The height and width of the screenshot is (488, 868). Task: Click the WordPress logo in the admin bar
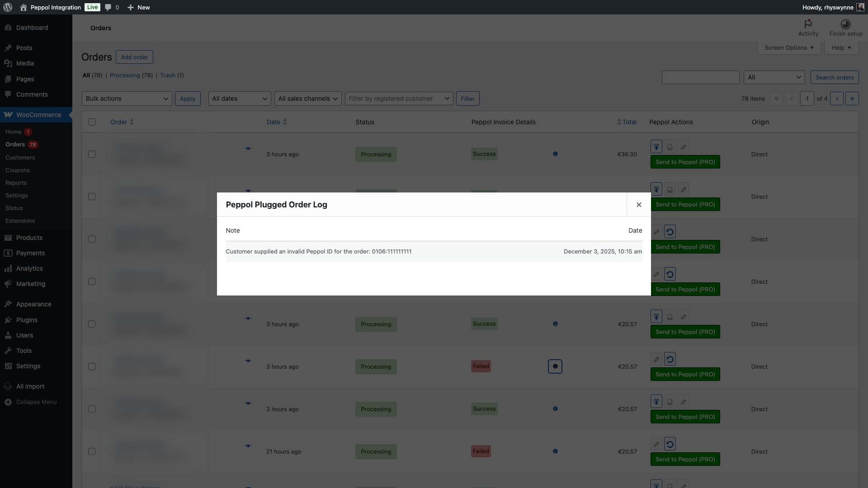coord(8,7)
